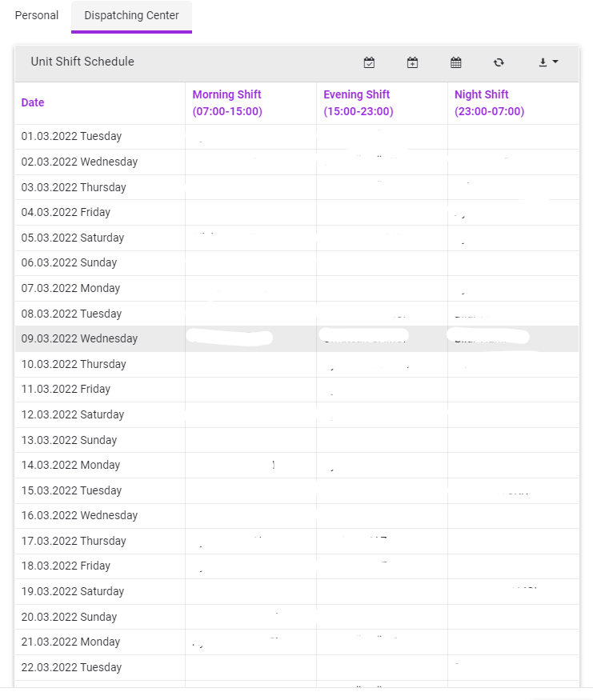Click the 06.03.2022 Sunday date cell

(69, 262)
